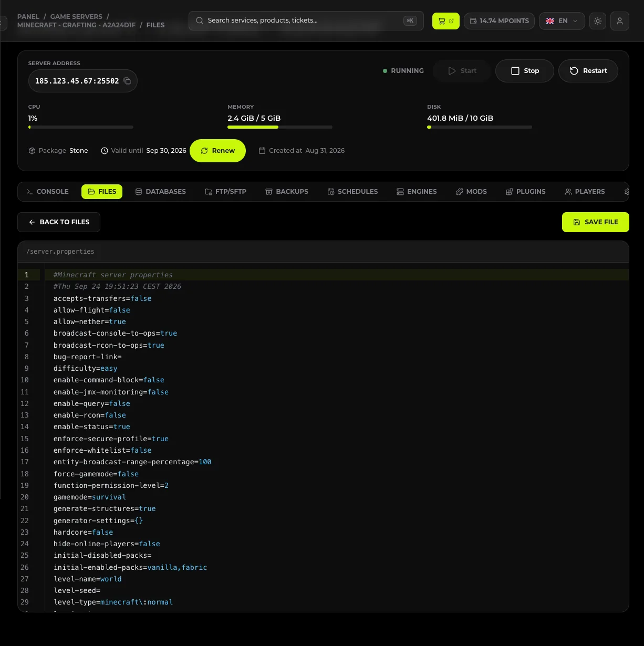The width and height of the screenshot is (644, 646).
Task: Stop the server
Action: pos(525,71)
